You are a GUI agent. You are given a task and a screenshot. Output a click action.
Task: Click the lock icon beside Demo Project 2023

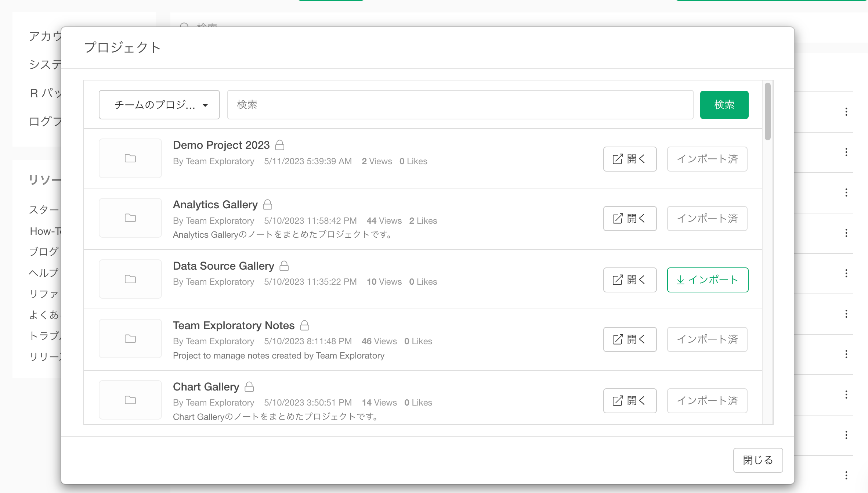[280, 145]
